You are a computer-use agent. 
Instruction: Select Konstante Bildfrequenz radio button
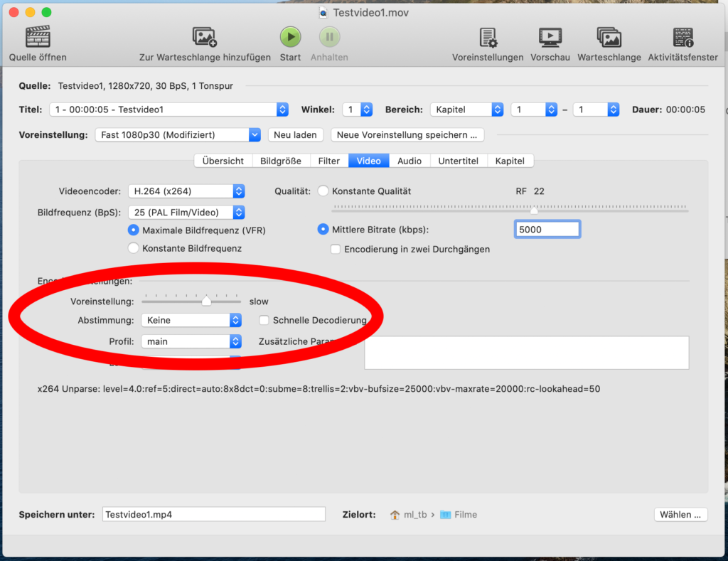click(x=133, y=248)
